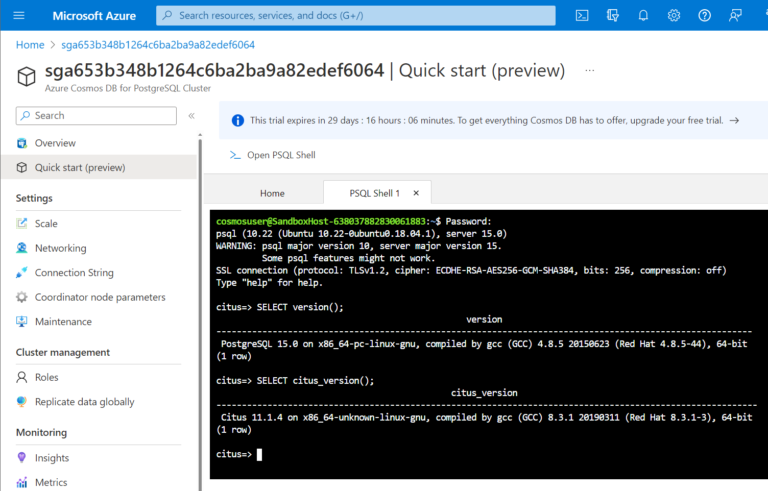This screenshot has height=491, width=768.
Task: Go to Home breadcrumb link
Action: pos(30,45)
